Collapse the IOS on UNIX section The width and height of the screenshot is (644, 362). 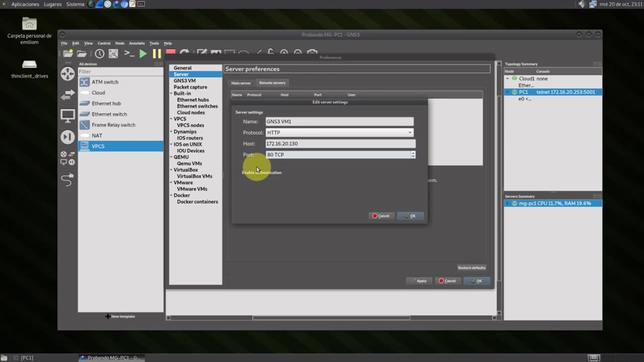pyautogui.click(x=171, y=144)
